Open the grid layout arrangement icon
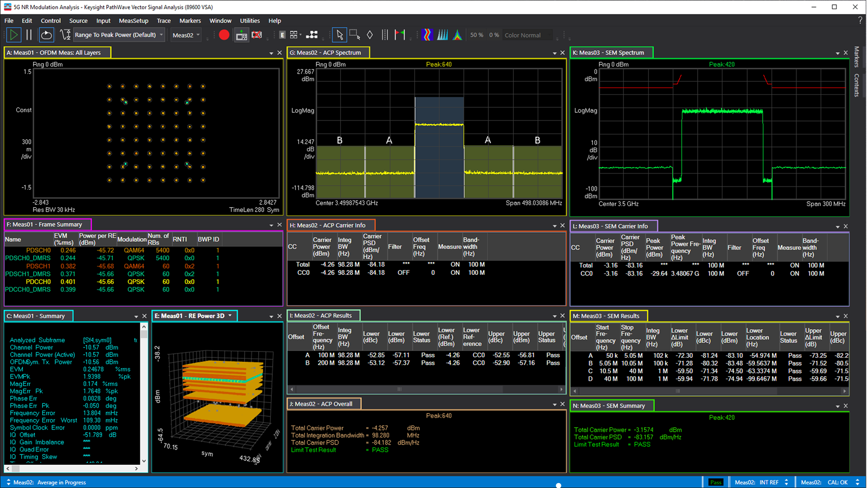This screenshot has width=868, height=488. pyautogui.click(x=295, y=35)
